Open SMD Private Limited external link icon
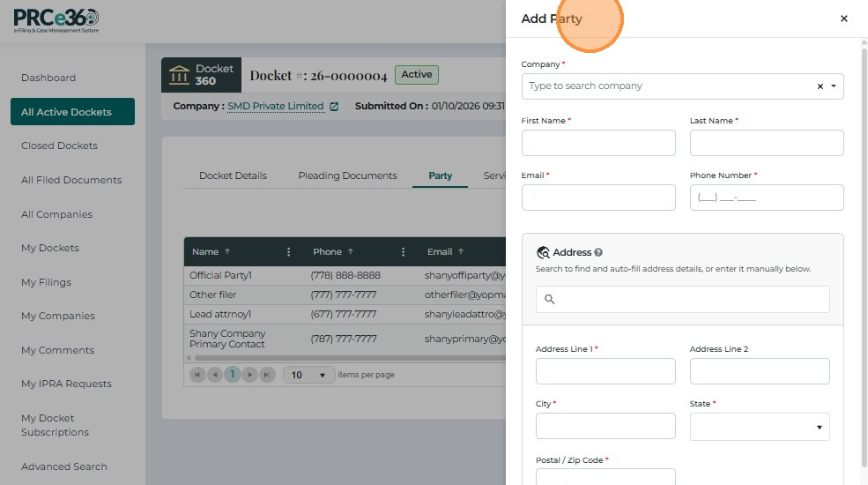The height and width of the screenshot is (485, 868). click(334, 107)
